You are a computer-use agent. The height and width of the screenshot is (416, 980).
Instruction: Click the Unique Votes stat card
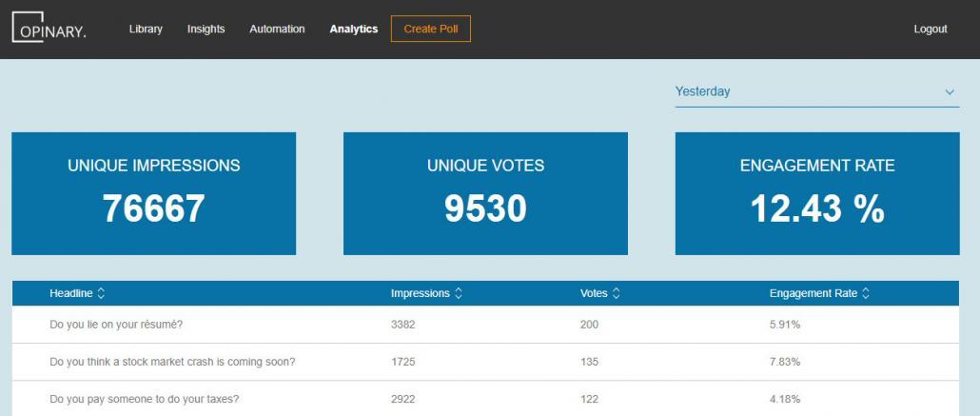[x=485, y=193]
